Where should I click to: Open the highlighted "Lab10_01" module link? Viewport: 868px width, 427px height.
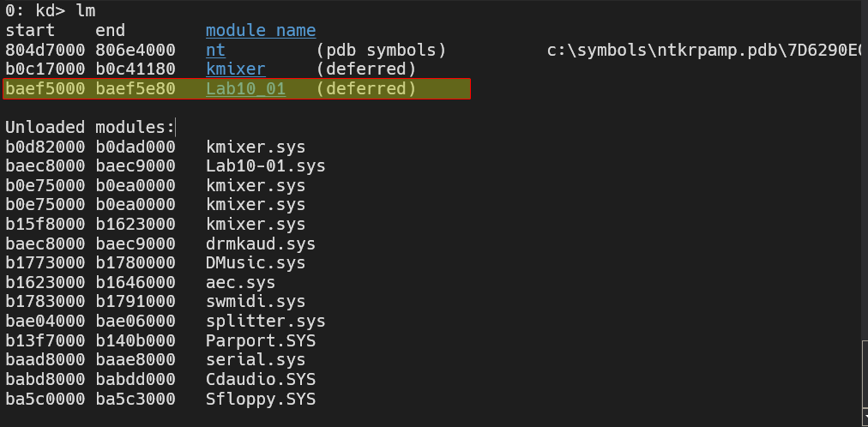(245, 89)
